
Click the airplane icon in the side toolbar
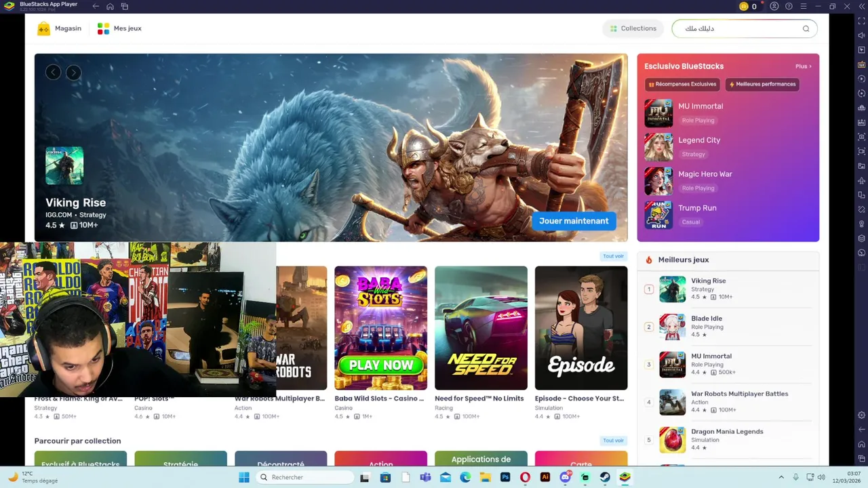click(862, 180)
